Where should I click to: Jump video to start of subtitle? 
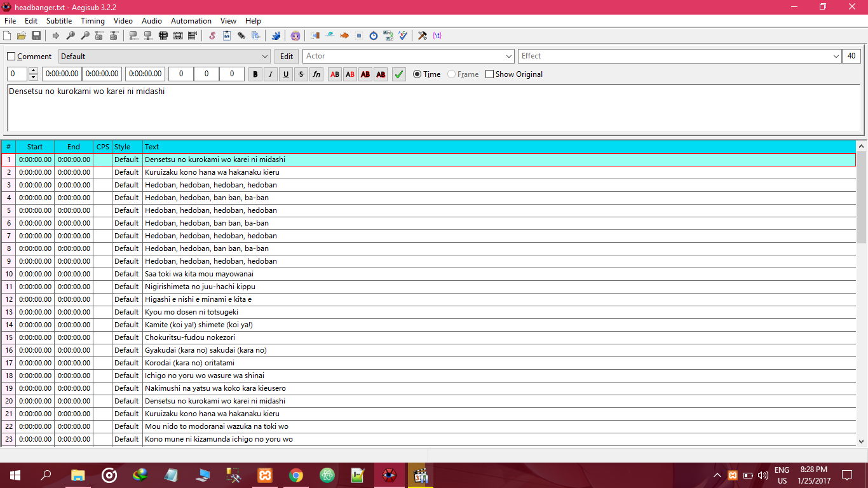[x=100, y=36]
